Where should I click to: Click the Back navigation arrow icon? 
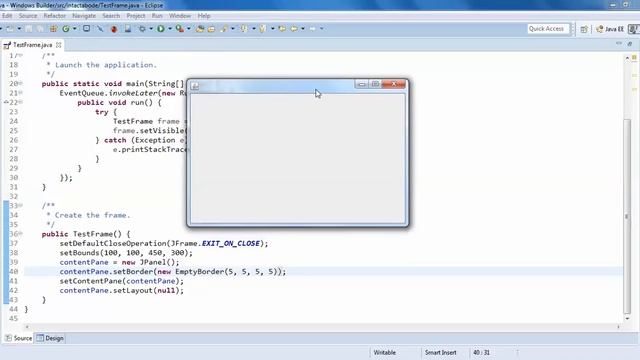[x=294, y=29]
